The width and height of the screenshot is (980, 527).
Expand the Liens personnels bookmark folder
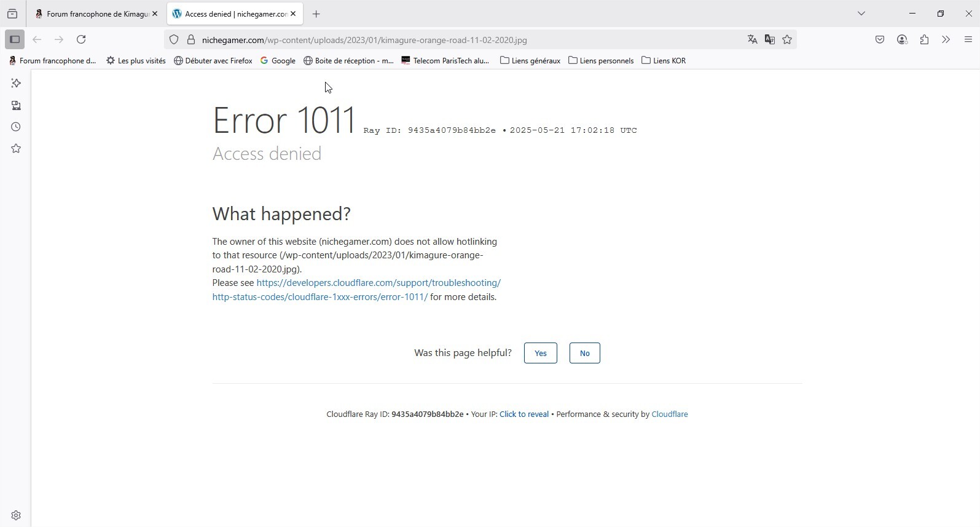(601, 60)
